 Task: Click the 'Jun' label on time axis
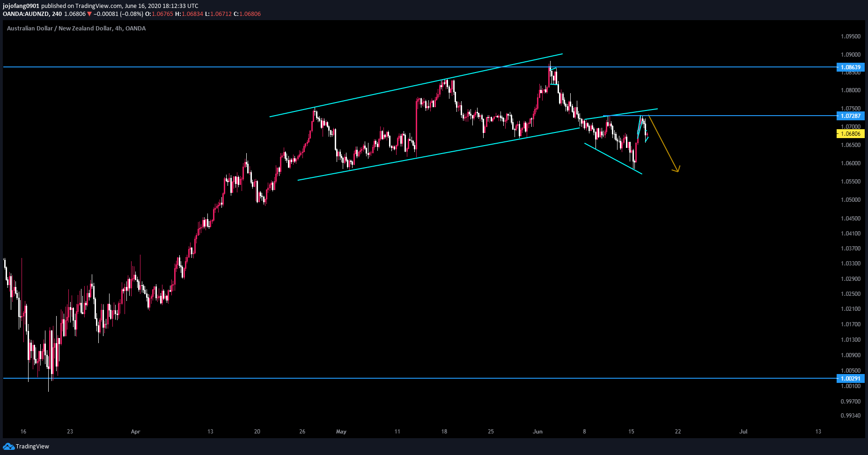coord(537,431)
